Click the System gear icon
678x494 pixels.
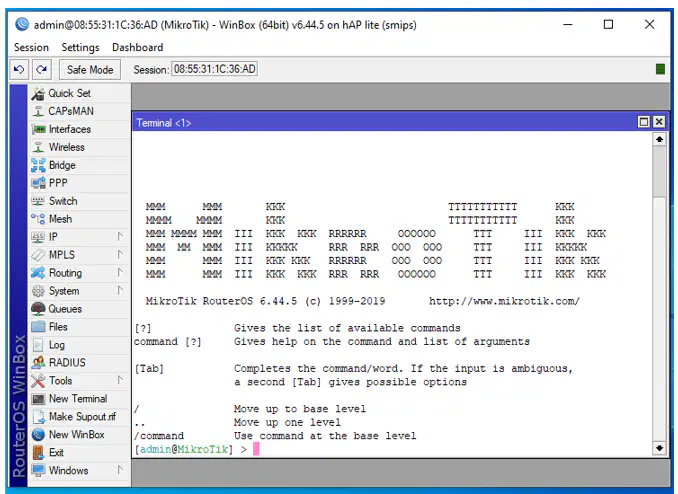[38, 291]
